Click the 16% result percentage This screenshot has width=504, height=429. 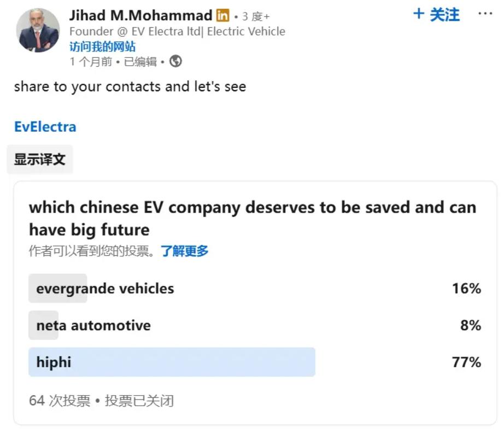click(x=466, y=288)
